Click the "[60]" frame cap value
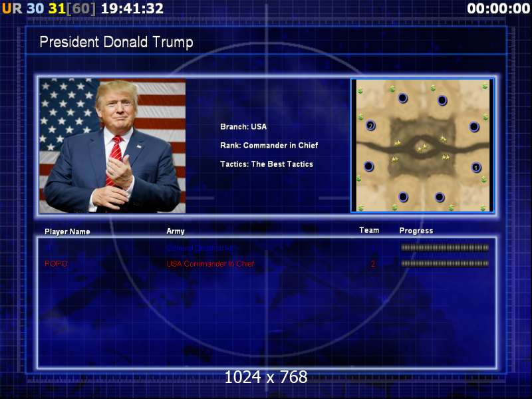The width and height of the screenshot is (532, 399). (80, 9)
